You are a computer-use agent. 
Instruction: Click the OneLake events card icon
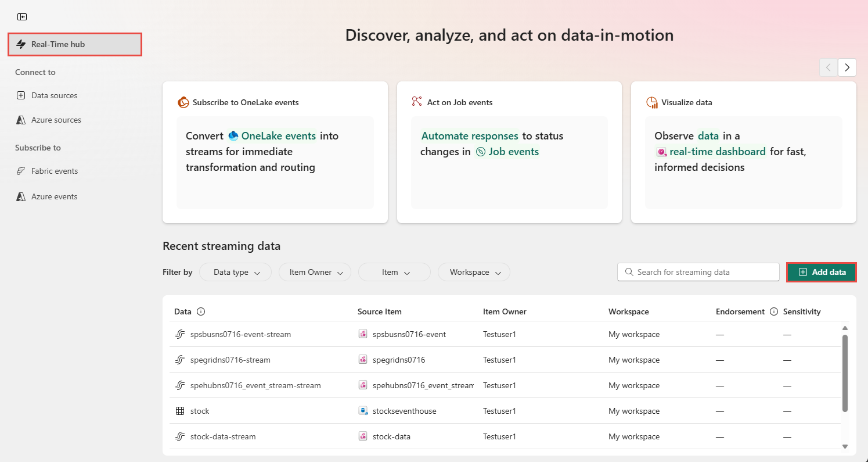pos(183,102)
